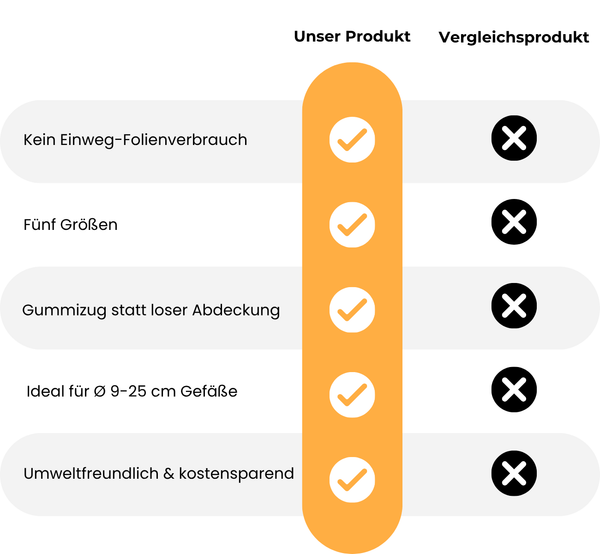Click the Kein Einweg-Folienverbrauch label

[135, 139]
